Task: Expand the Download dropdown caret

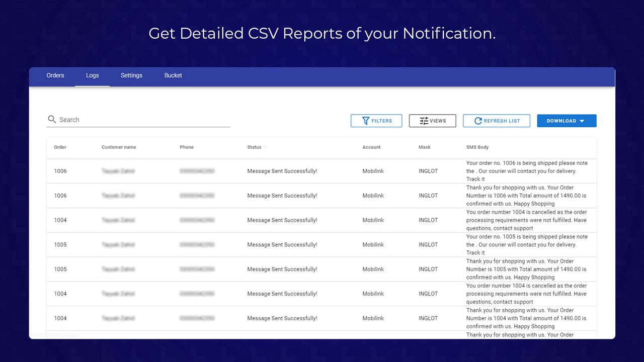Action: click(582, 121)
